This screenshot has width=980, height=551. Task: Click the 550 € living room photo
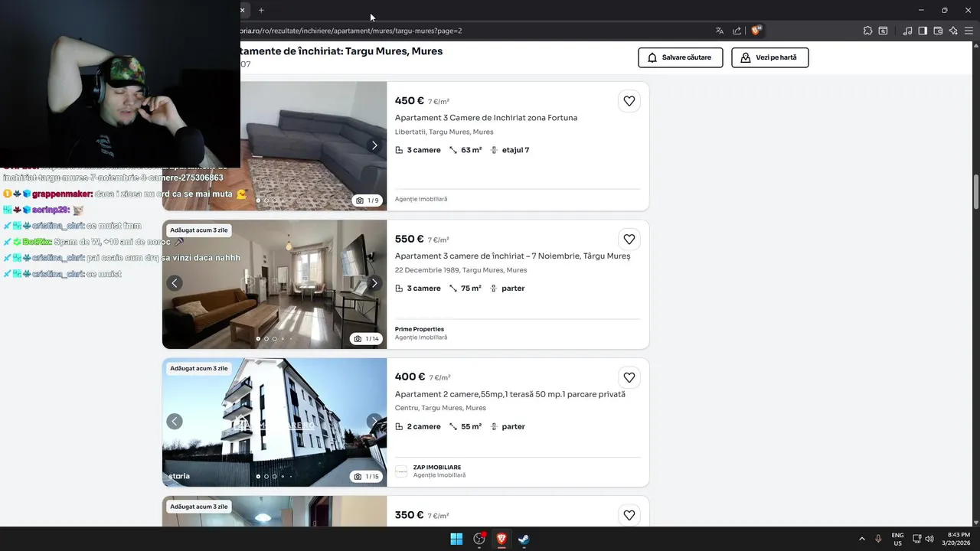pyautogui.click(x=274, y=285)
